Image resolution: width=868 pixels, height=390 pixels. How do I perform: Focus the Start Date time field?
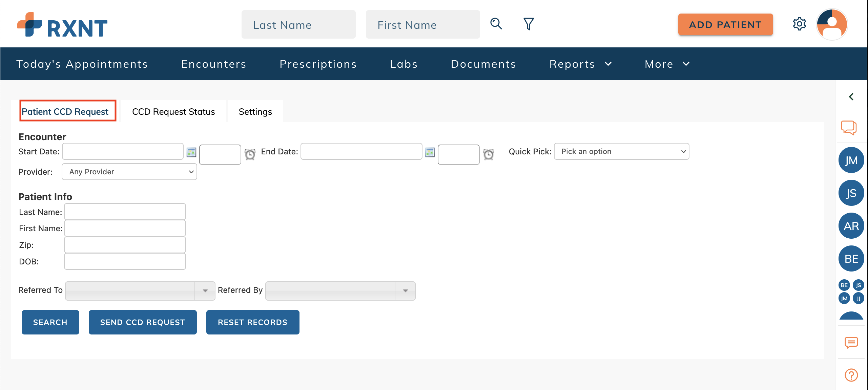tap(220, 155)
